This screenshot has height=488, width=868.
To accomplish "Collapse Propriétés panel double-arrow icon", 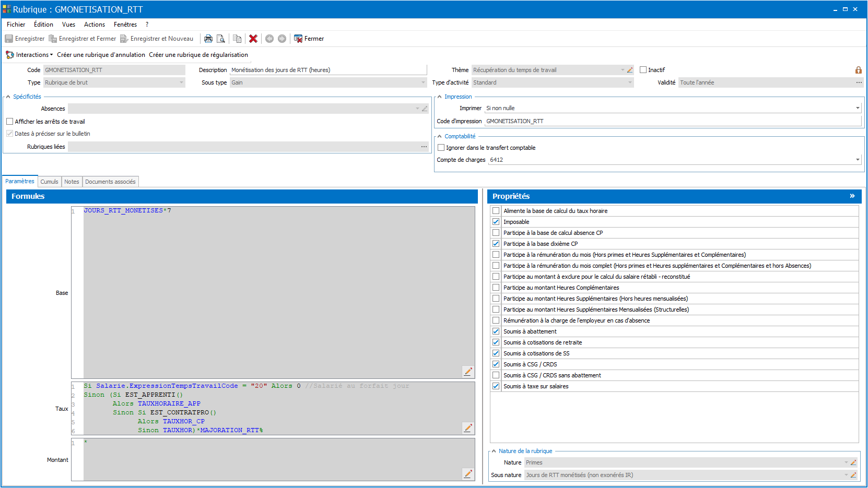I will coord(852,196).
